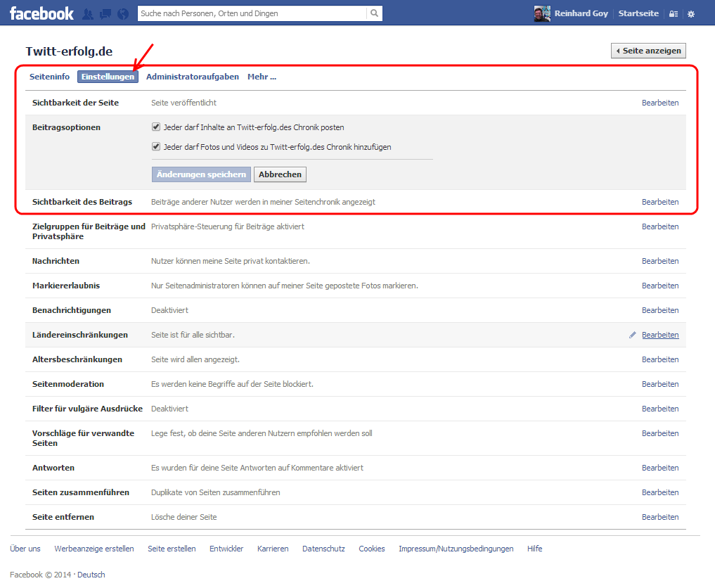
Task: Edit Vorschläge für verwandte Seiten
Action: pos(660,433)
